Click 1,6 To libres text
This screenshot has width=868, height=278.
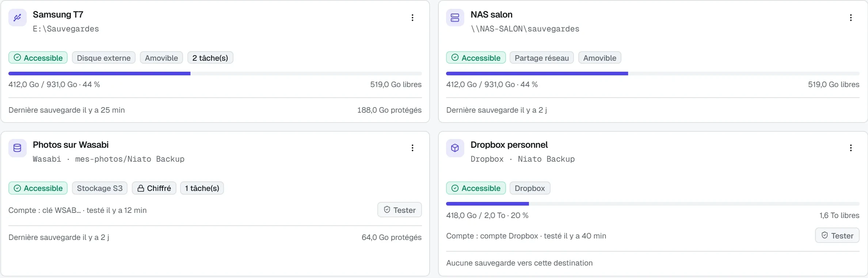[x=839, y=215]
